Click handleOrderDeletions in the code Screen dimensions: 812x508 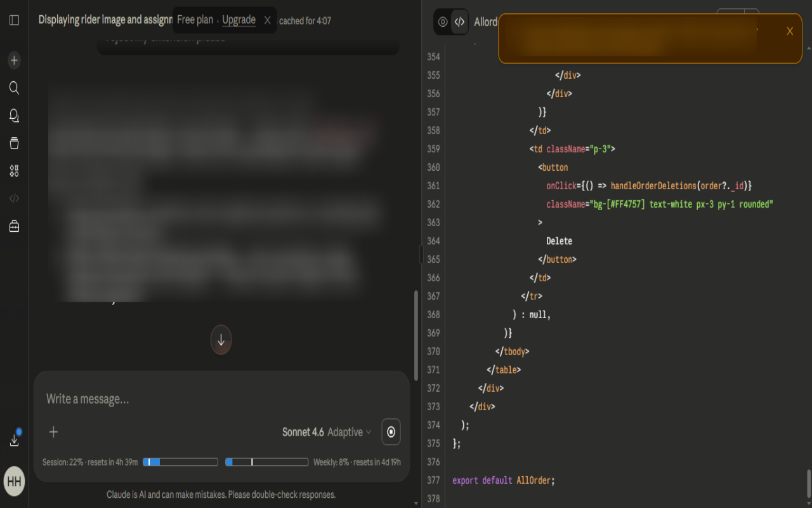[653, 185]
